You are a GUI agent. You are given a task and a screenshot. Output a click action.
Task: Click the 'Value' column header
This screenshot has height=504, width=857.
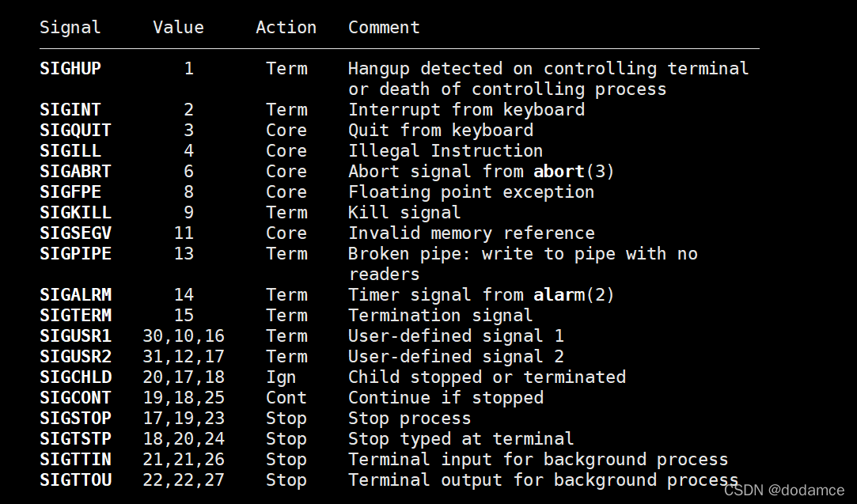pyautogui.click(x=178, y=28)
